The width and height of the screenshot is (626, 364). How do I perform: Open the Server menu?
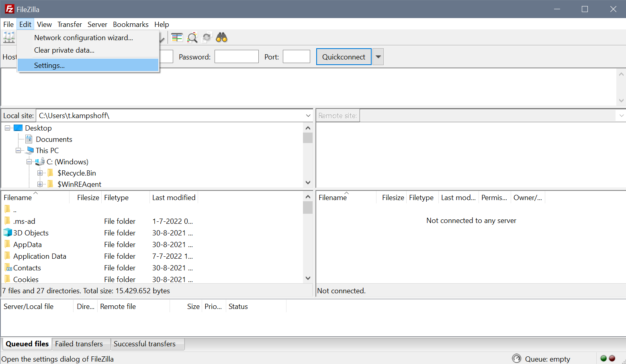pos(97,24)
